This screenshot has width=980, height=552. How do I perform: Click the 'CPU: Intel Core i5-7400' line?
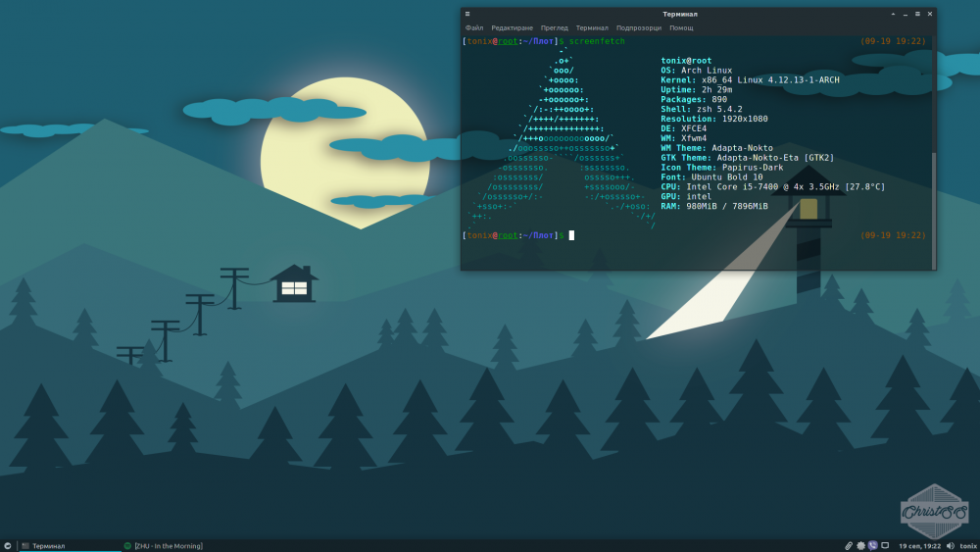pyautogui.click(x=773, y=187)
